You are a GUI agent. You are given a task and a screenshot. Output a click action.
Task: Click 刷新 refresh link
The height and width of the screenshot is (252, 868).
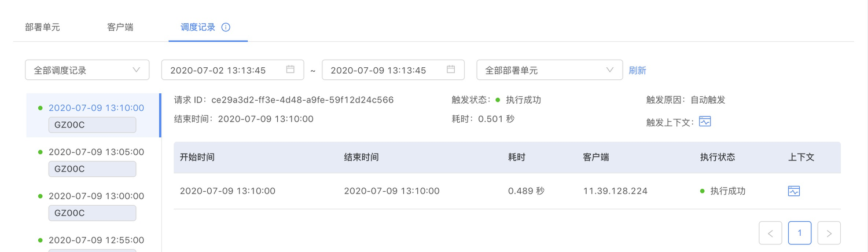pyautogui.click(x=638, y=70)
